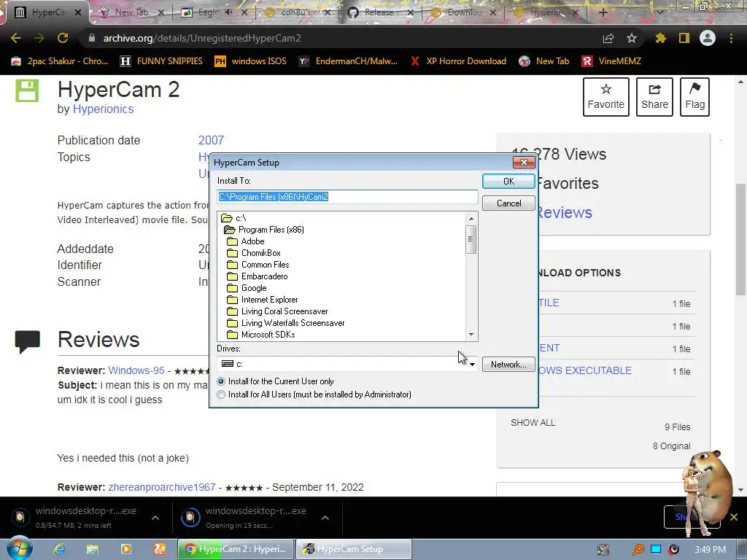Expand second download item chevron

pyautogui.click(x=325, y=518)
